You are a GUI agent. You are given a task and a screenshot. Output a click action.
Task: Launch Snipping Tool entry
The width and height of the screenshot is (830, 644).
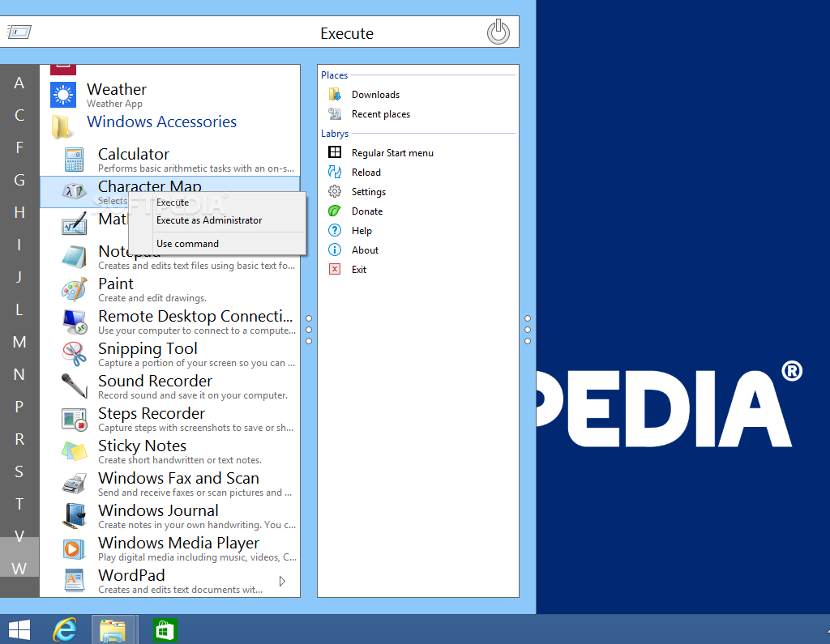click(x=170, y=354)
